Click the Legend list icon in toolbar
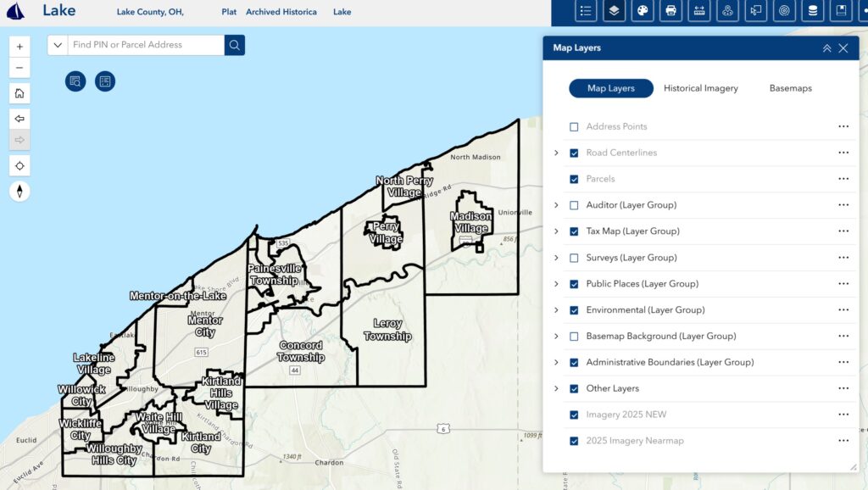This screenshot has height=490, width=868. point(586,11)
